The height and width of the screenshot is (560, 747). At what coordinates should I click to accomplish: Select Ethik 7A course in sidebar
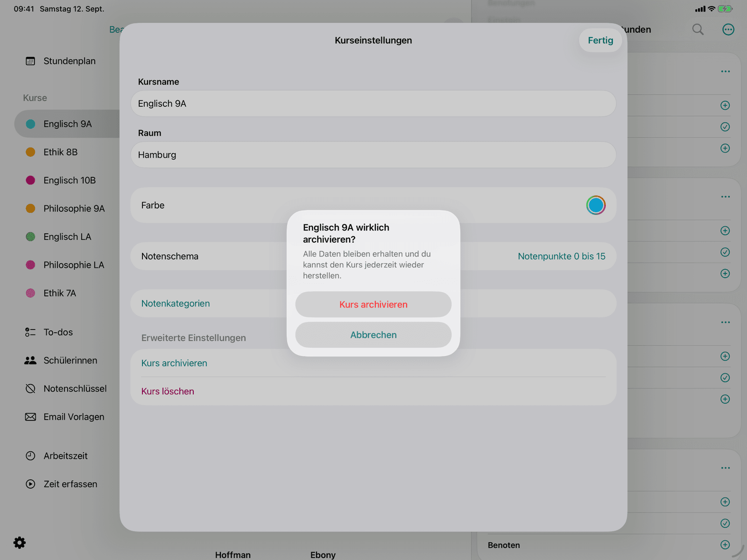pyautogui.click(x=60, y=293)
